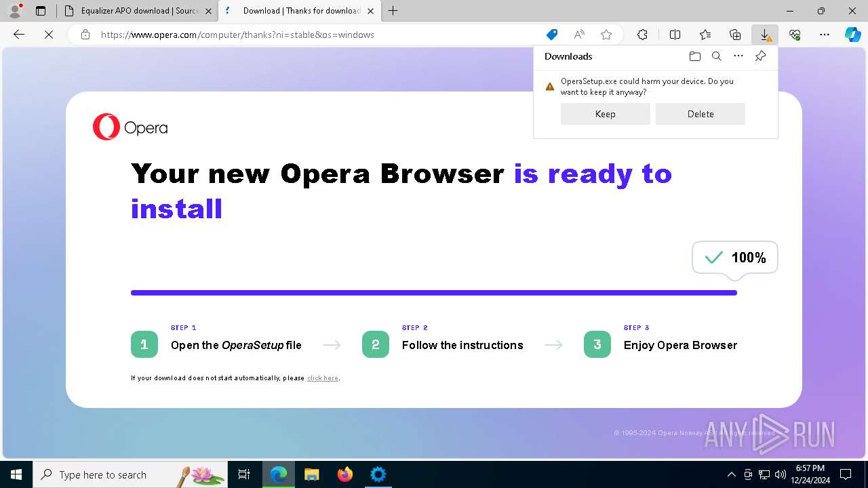The width and height of the screenshot is (868, 488).
Task: Click the Downloads panel title
Action: click(x=568, y=56)
